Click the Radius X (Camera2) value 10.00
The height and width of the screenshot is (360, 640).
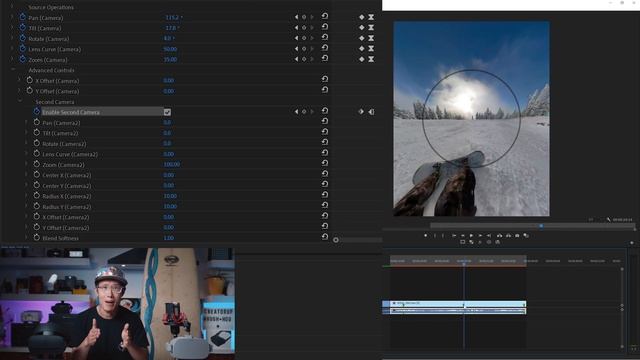click(170, 196)
